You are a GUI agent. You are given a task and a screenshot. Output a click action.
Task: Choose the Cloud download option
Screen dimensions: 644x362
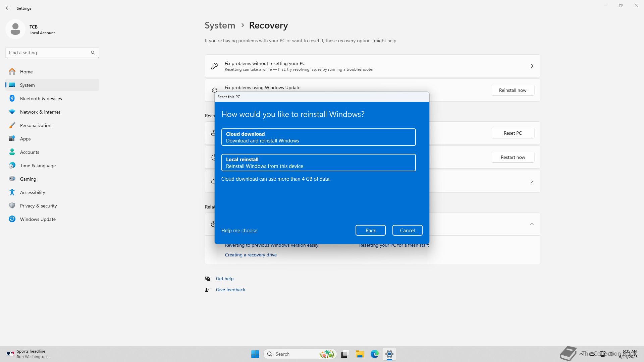(x=318, y=137)
